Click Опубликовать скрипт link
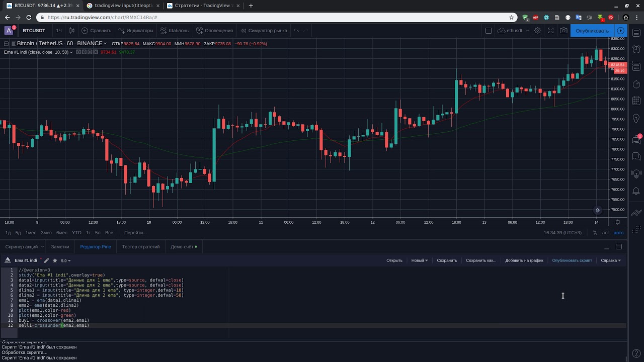644x362 pixels. tap(572, 260)
